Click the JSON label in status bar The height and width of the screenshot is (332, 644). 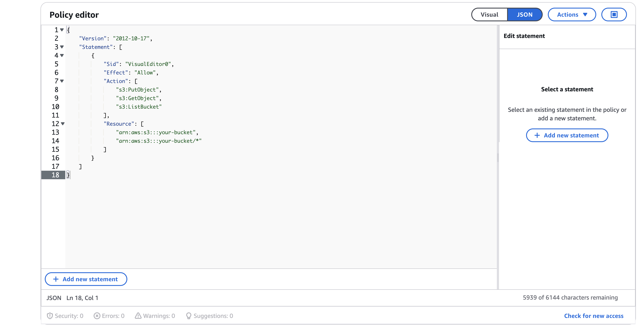click(54, 298)
